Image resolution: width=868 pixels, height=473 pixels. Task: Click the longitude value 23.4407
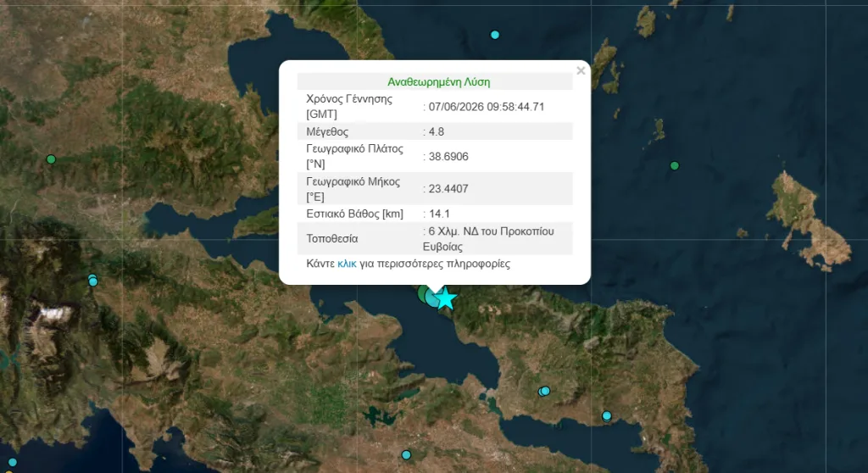coord(448,189)
